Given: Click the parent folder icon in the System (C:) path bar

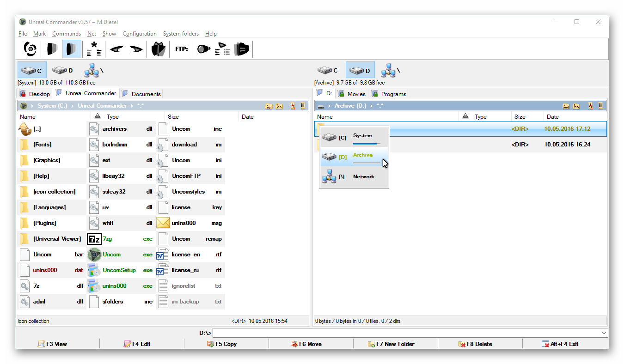Looking at the screenshot, I should pos(279,106).
